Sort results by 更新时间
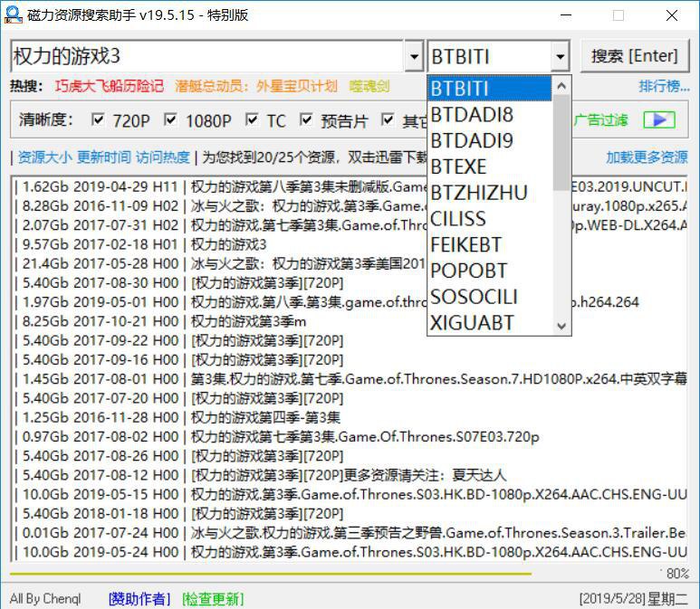The image size is (700, 609). click(x=104, y=157)
